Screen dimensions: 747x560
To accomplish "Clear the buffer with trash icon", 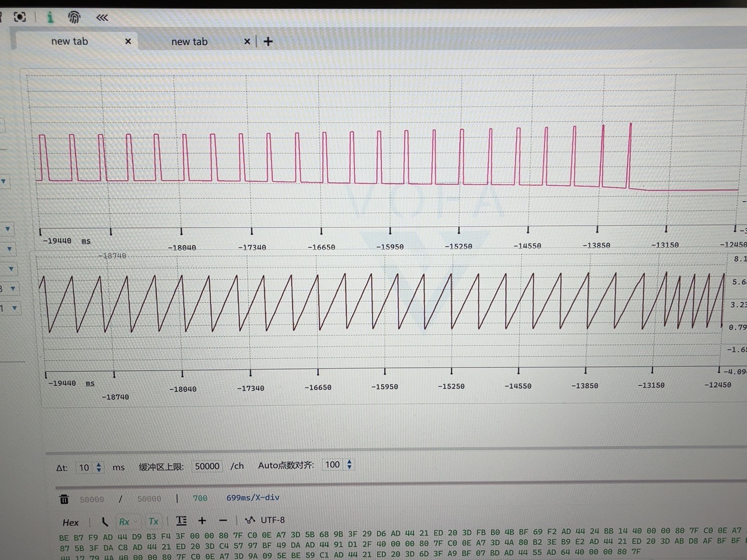I will [64, 499].
